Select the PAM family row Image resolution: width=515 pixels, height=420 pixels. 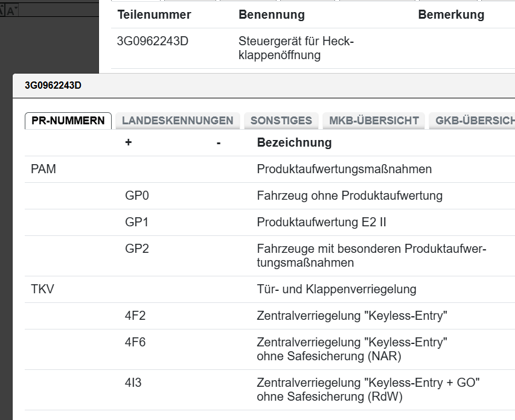click(x=43, y=169)
